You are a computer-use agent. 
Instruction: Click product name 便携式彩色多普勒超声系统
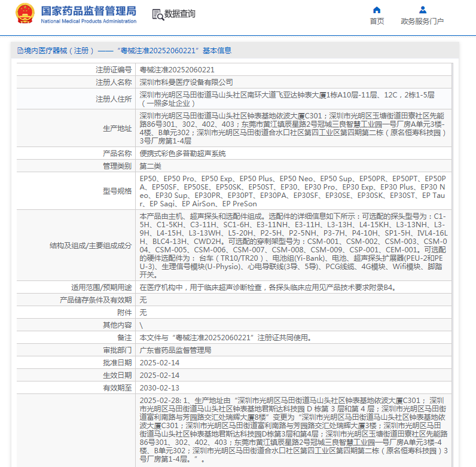tap(182, 154)
